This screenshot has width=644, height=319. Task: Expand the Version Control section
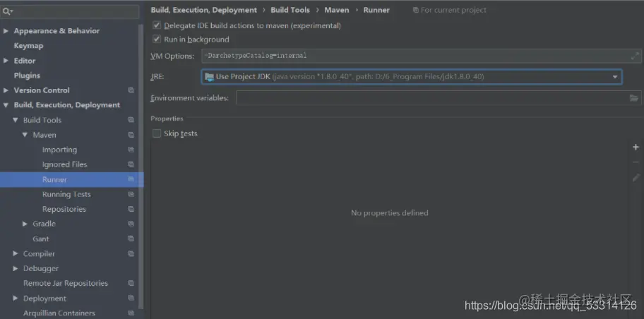point(6,90)
